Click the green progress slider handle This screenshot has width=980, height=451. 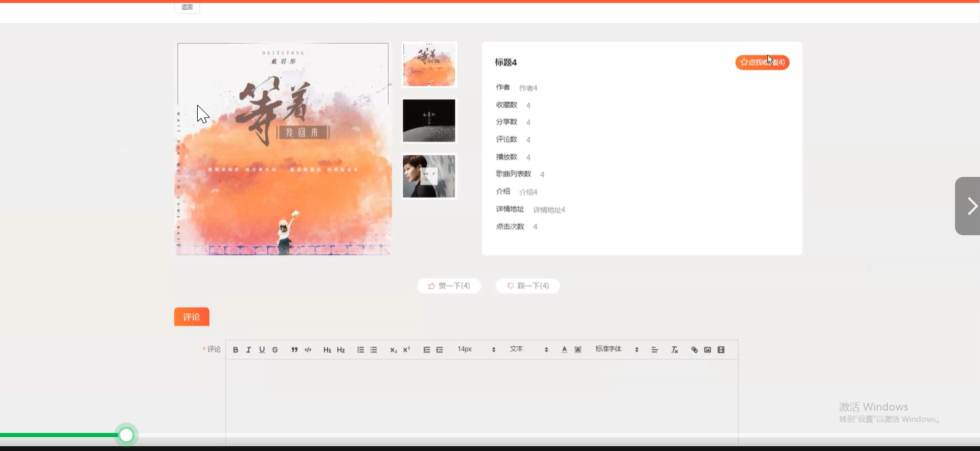pos(126,435)
